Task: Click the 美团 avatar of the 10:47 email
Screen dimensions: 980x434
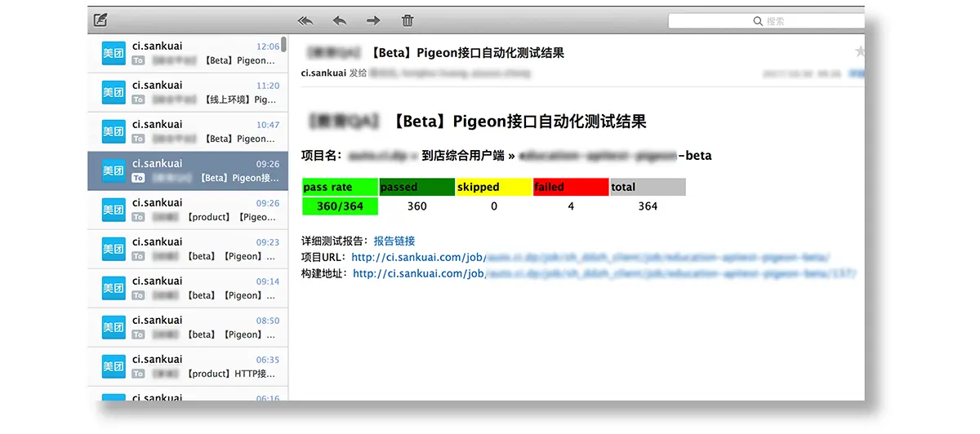Action: (x=114, y=131)
